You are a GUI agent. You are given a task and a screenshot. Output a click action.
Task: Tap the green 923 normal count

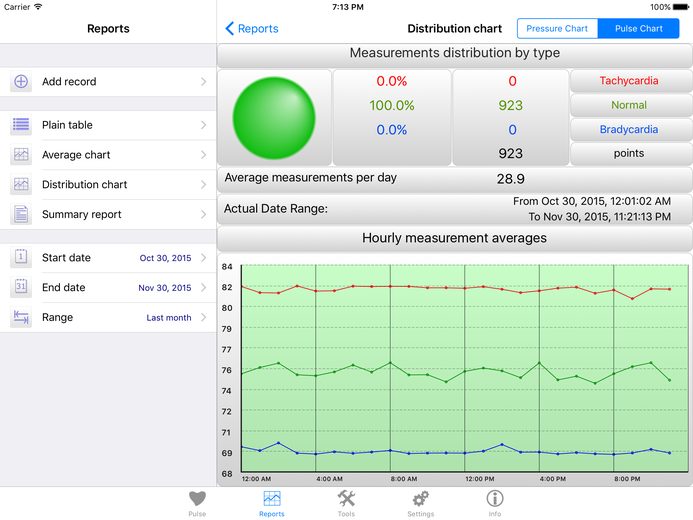(x=510, y=105)
